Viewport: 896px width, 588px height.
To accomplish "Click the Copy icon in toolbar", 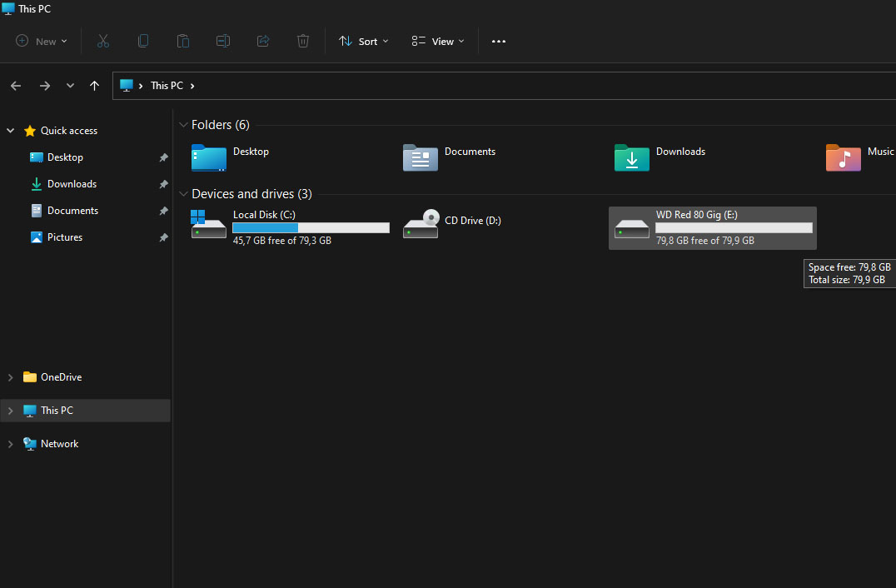I will pos(143,41).
